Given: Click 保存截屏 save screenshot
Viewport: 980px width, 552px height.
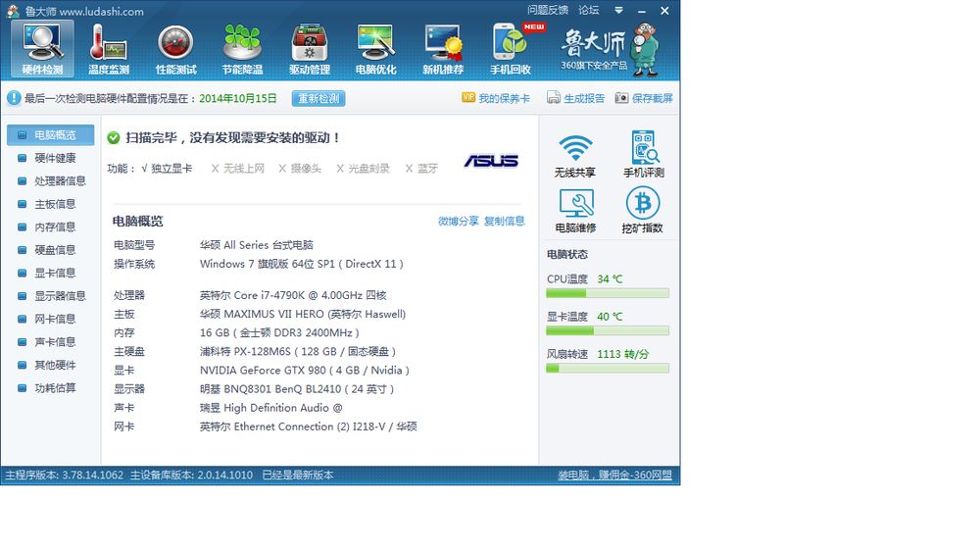Looking at the screenshot, I should click(x=644, y=98).
